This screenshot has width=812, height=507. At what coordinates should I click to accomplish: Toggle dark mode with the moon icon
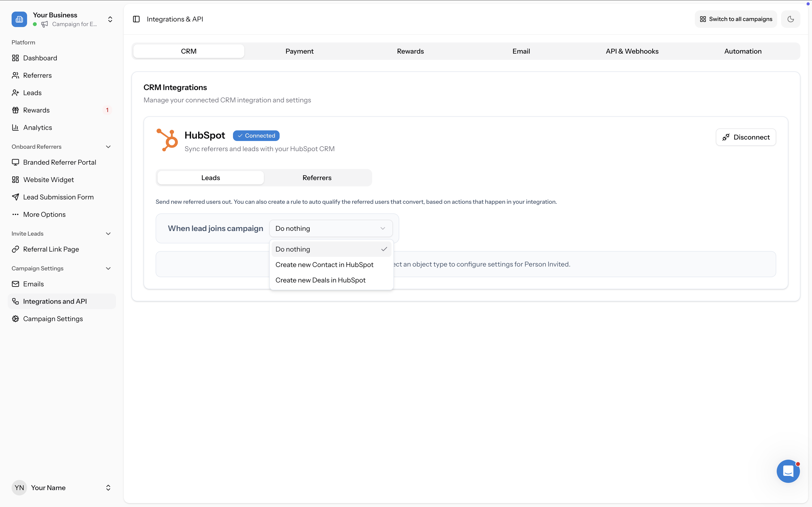[790, 19]
